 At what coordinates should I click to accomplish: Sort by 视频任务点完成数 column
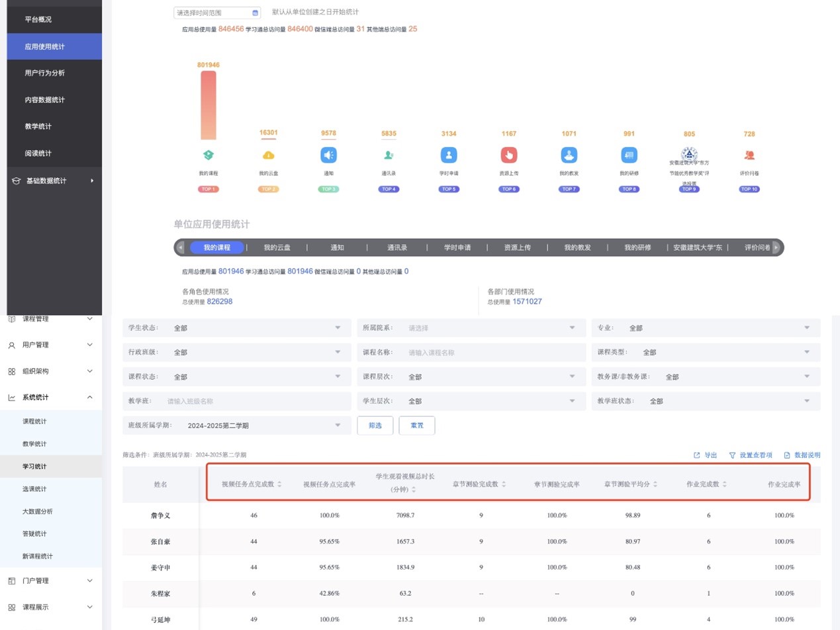point(279,484)
